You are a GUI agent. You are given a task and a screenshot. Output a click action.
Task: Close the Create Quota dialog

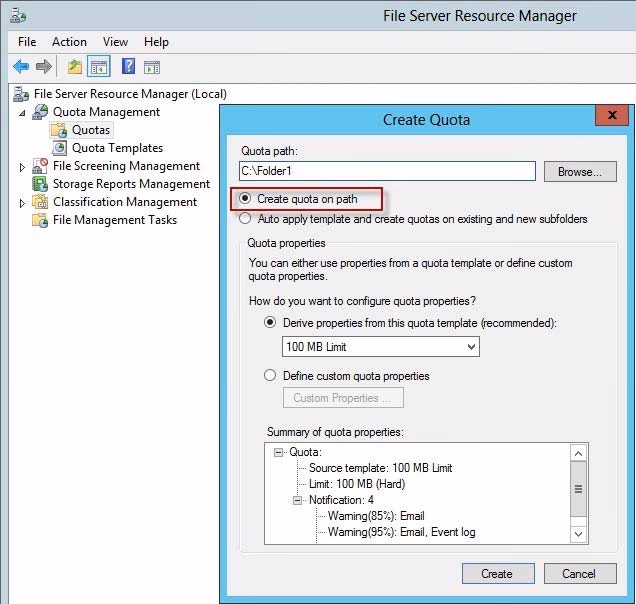point(612,115)
